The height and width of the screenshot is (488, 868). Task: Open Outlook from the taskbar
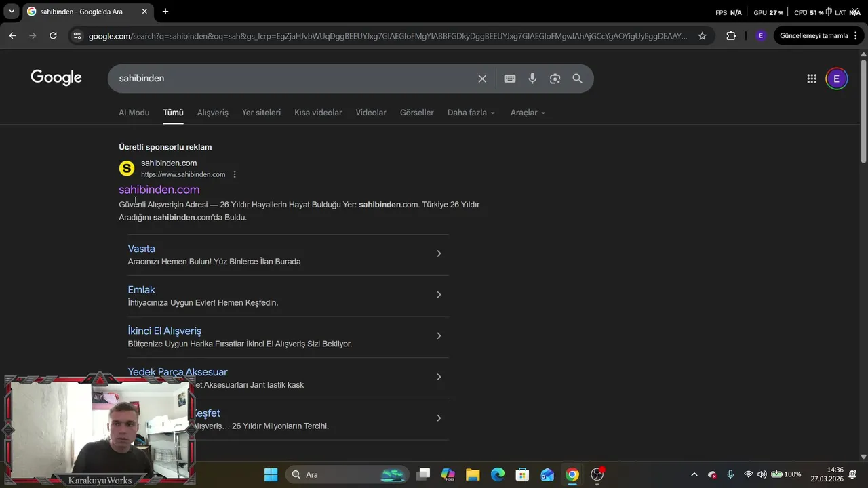[547, 474]
